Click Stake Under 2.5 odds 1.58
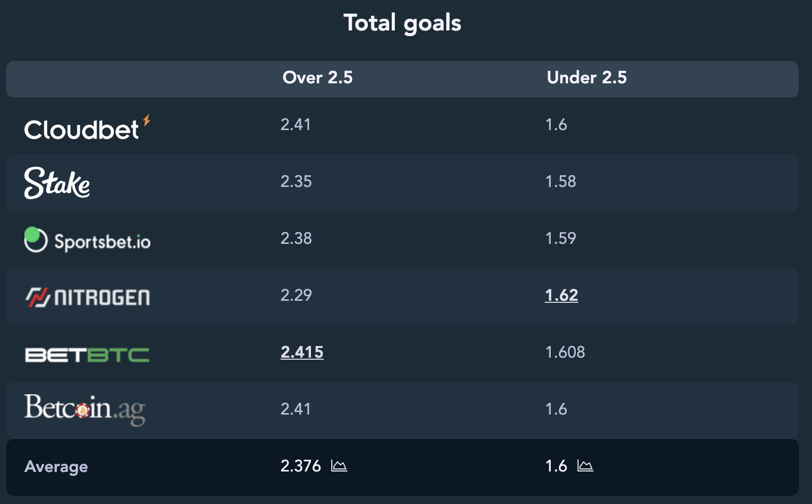 point(560,181)
